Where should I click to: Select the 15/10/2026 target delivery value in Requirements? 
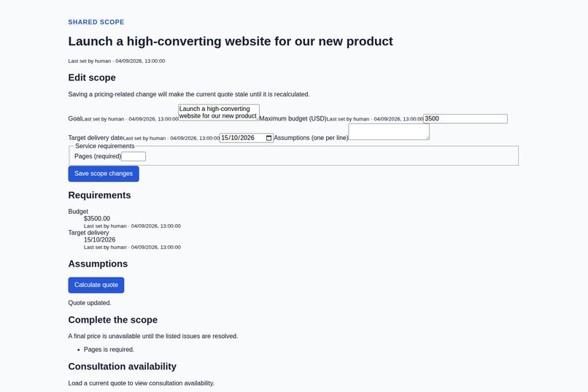tap(99, 239)
